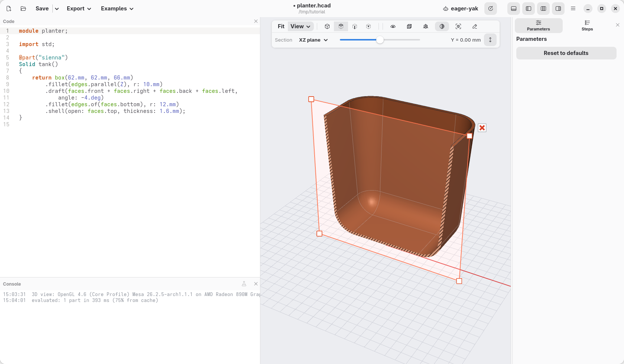Click the section offset slider handle

(380, 40)
